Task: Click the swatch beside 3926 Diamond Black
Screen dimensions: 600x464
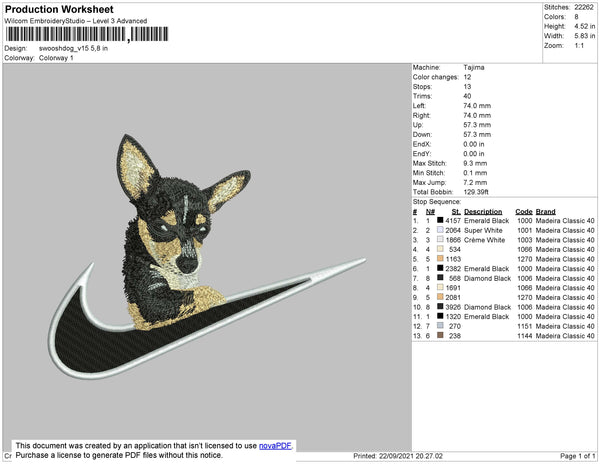Action: [x=440, y=306]
